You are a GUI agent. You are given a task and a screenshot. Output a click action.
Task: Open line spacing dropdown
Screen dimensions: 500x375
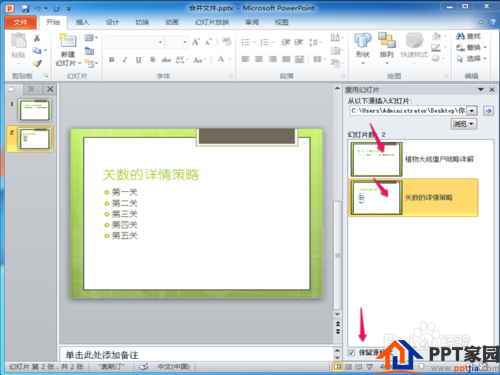tap(315, 42)
